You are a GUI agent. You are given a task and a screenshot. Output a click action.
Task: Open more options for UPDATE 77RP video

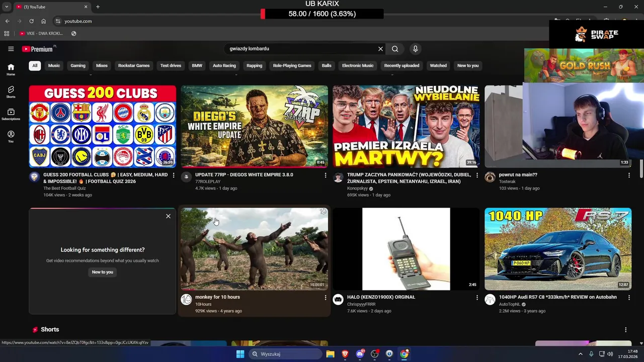(x=326, y=175)
